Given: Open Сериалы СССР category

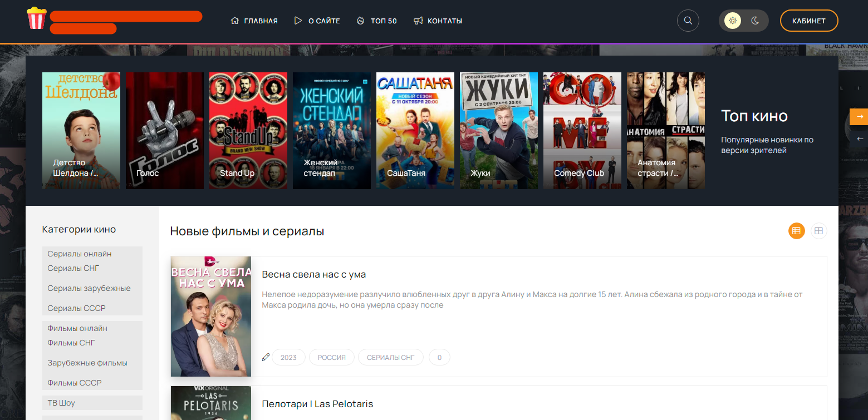Looking at the screenshot, I should pos(76,308).
